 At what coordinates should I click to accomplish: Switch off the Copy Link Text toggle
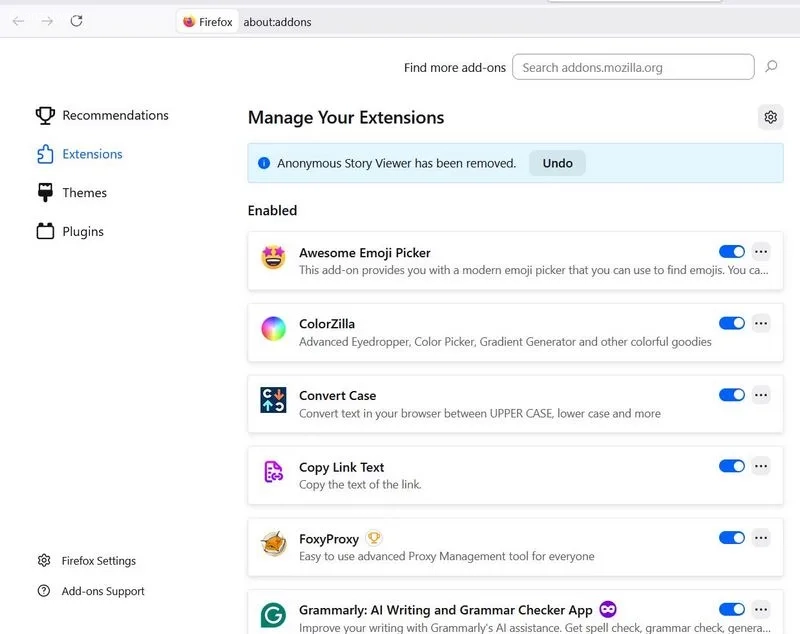(x=732, y=466)
